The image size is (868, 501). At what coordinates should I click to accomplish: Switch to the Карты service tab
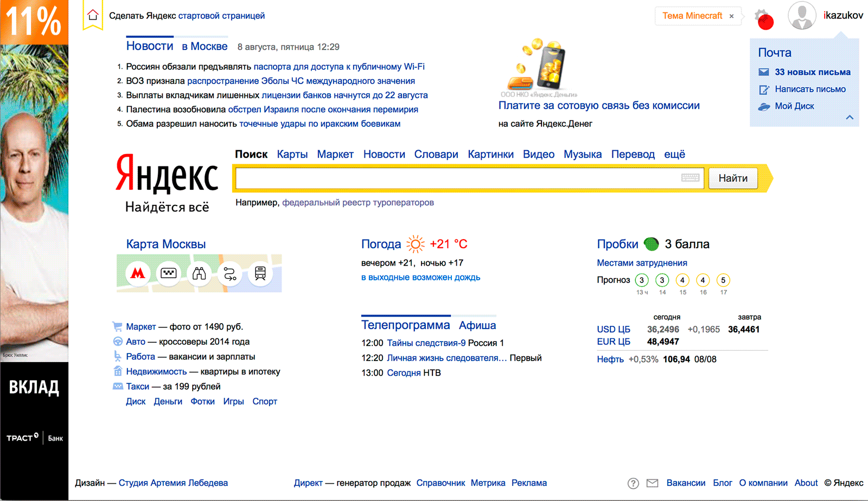pyautogui.click(x=292, y=155)
